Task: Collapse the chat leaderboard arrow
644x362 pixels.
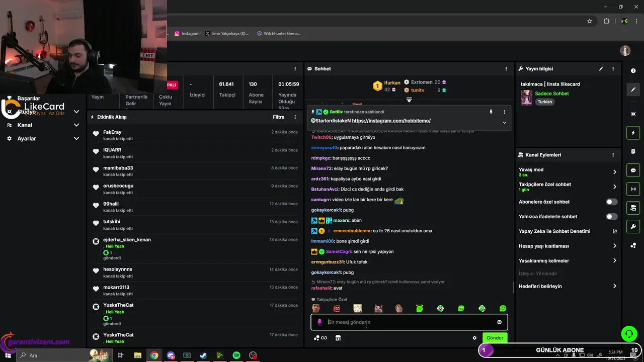Action: [409, 100]
